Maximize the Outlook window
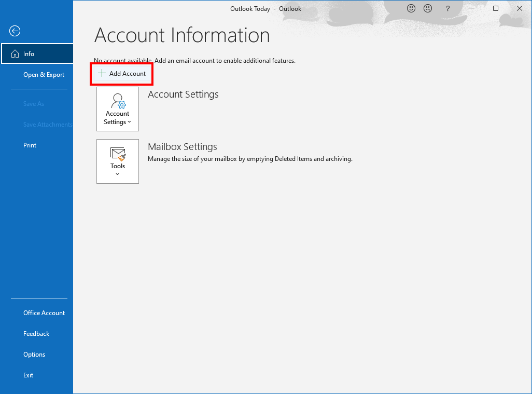The height and width of the screenshot is (394, 532). (496, 9)
